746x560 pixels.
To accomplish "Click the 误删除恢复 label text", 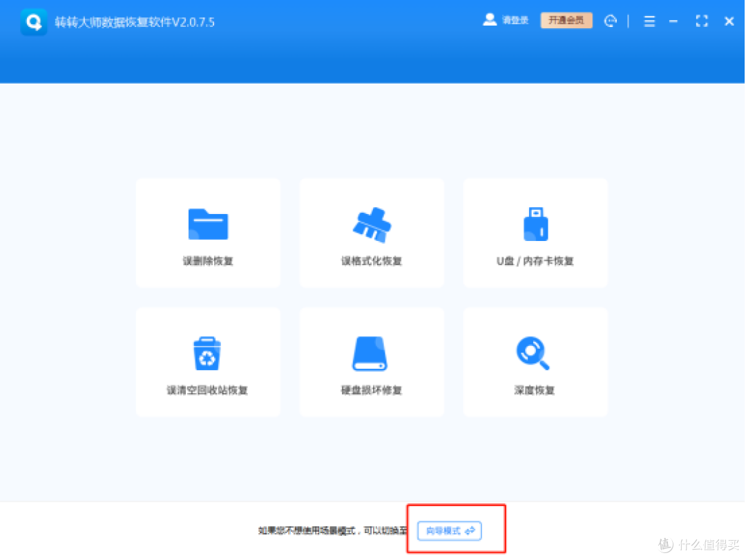I will tap(208, 261).
